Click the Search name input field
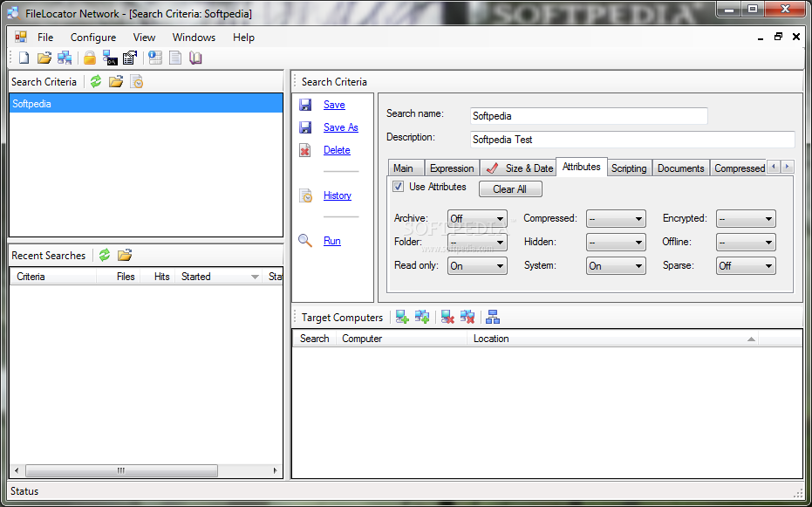The width and height of the screenshot is (812, 507). pos(589,116)
